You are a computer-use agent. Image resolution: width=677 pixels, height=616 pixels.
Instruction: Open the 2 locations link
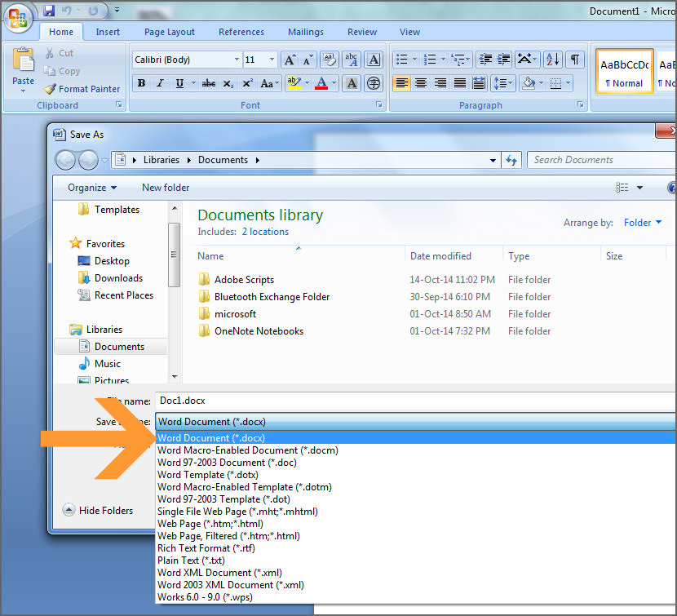click(265, 232)
